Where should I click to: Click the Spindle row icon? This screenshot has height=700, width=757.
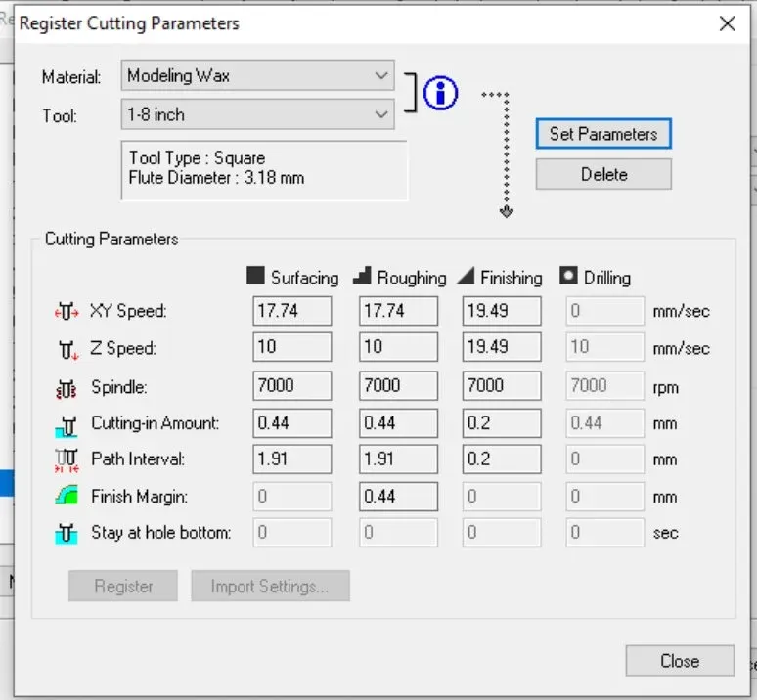67,389
